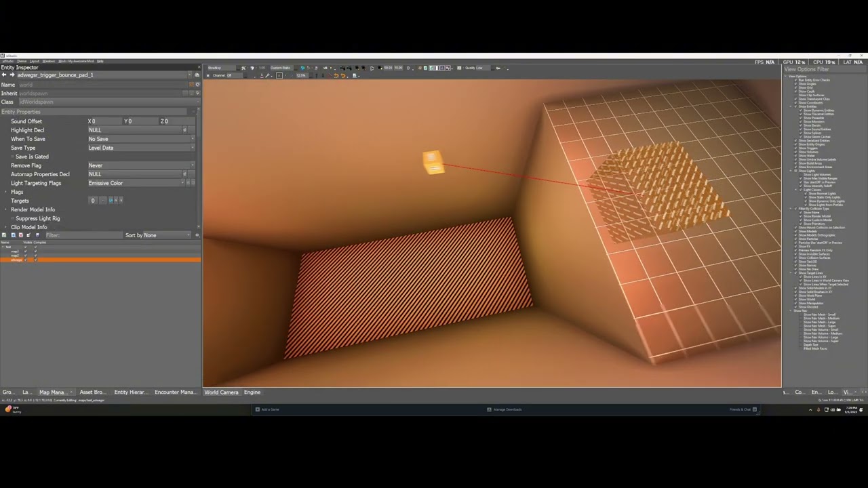
Task: Close the Entity Inspector panel
Action: tap(198, 68)
